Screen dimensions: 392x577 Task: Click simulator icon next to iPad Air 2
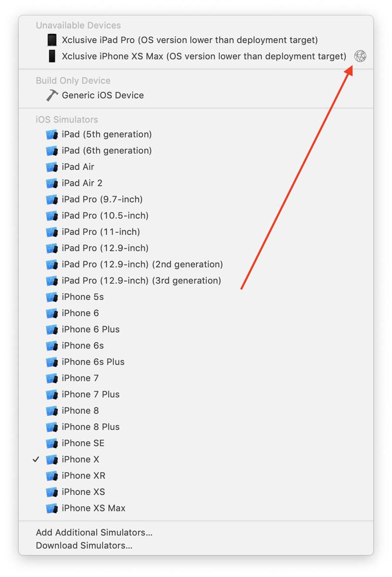coord(52,183)
